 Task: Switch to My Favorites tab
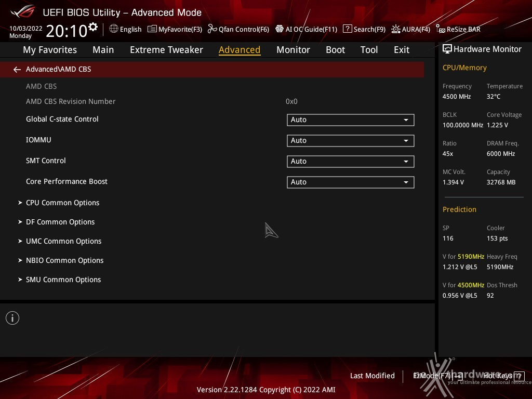tap(50, 50)
